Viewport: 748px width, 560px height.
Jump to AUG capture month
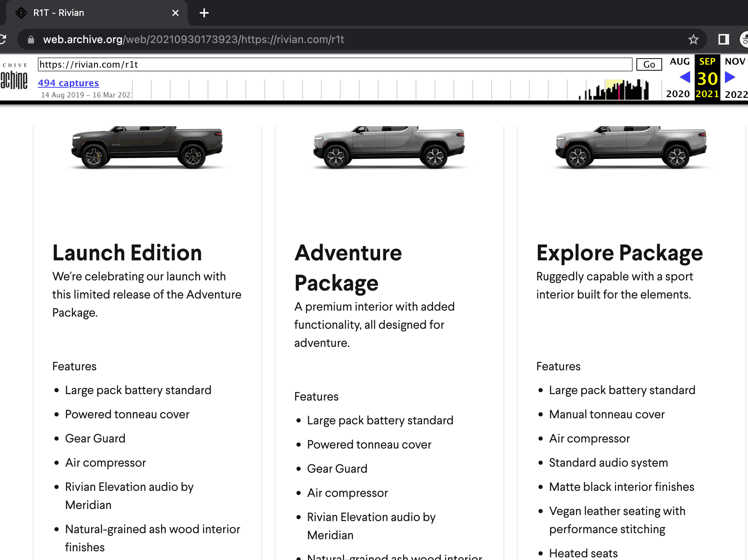point(680,62)
